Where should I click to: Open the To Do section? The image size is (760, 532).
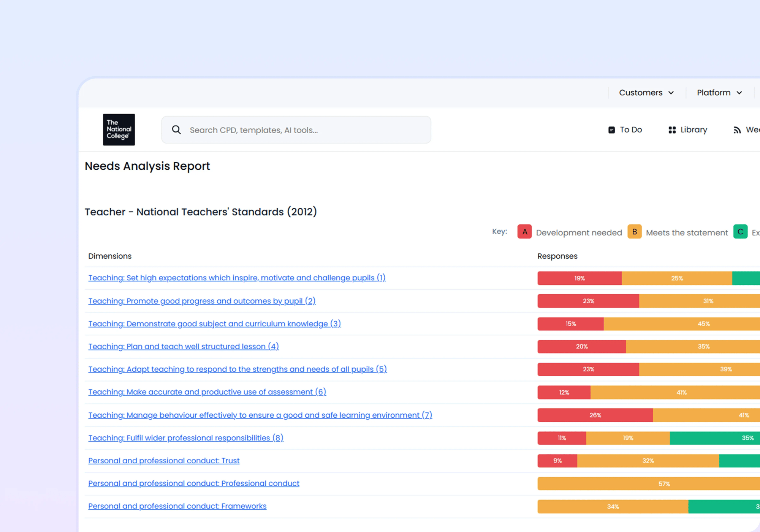(x=631, y=129)
